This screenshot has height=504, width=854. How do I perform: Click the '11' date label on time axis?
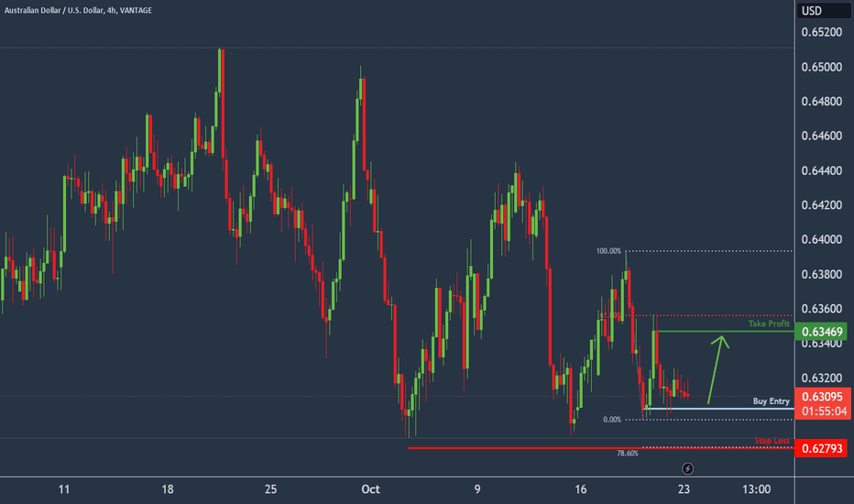point(64,489)
